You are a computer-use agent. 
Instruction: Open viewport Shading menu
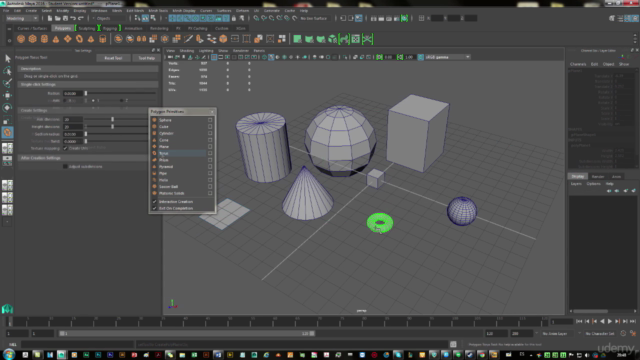pyautogui.click(x=187, y=51)
